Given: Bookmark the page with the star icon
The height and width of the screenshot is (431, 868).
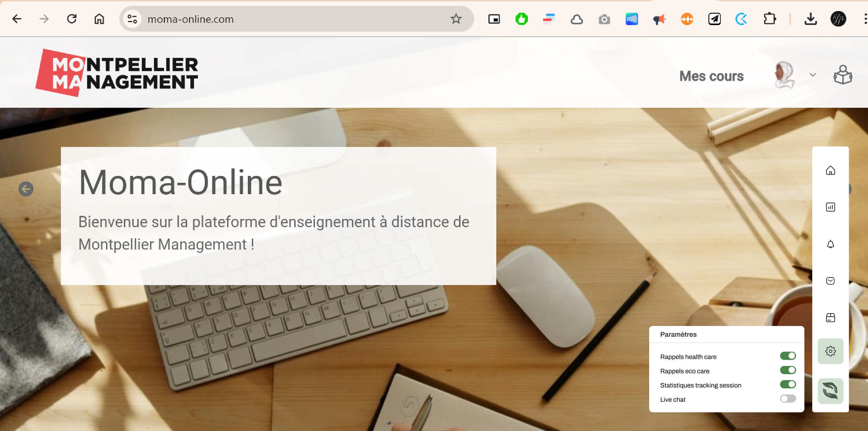Looking at the screenshot, I should [456, 19].
